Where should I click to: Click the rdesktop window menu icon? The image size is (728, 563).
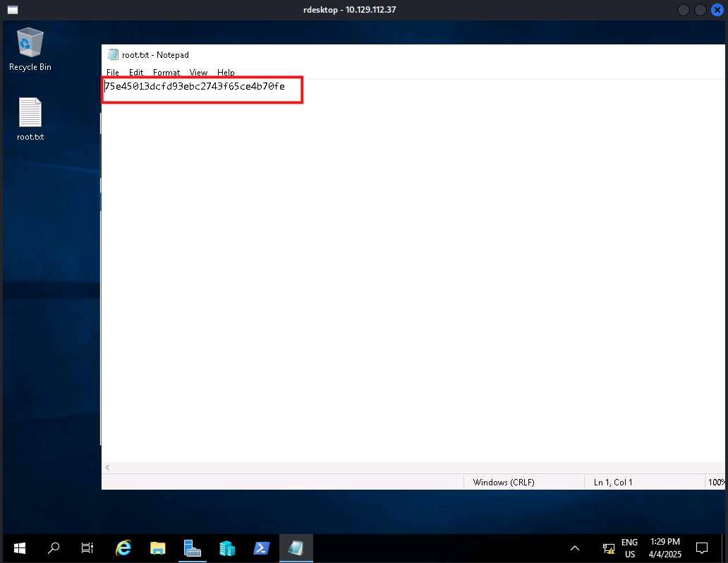[13, 10]
